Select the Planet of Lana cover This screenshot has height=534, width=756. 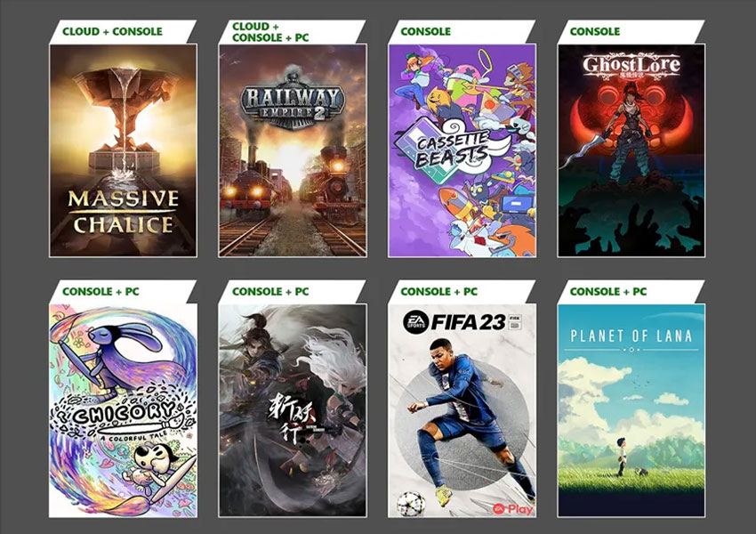(631, 410)
